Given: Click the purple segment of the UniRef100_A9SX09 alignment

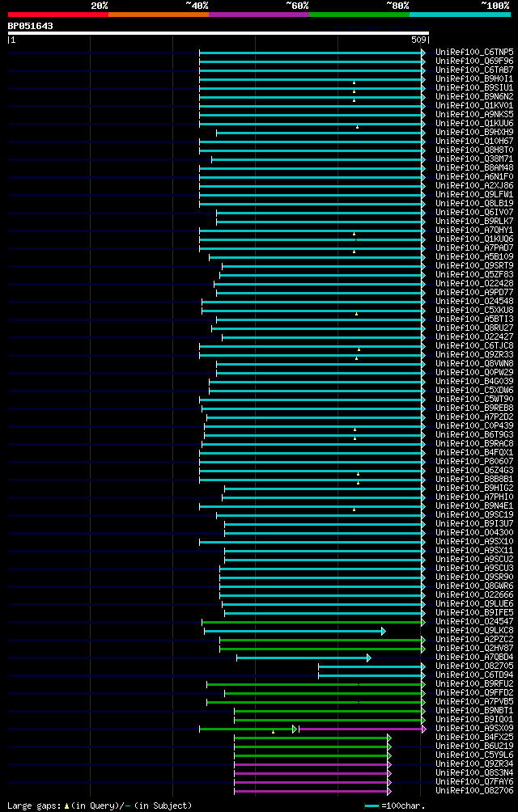Looking at the screenshot, I should [x=362, y=730].
